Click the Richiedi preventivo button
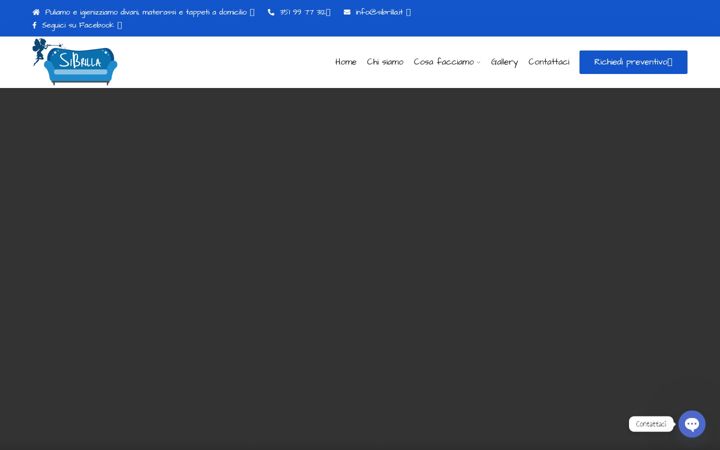Screen dimensions: 720x450 633,62
